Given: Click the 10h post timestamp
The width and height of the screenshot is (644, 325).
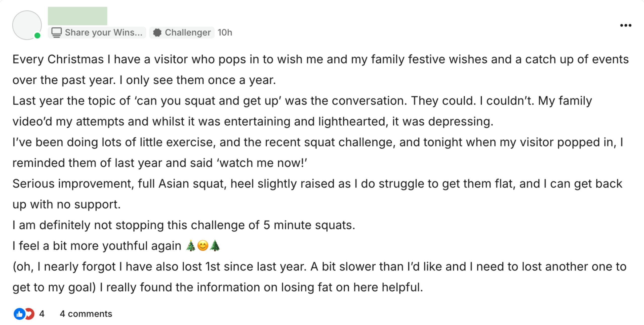Looking at the screenshot, I should (225, 32).
